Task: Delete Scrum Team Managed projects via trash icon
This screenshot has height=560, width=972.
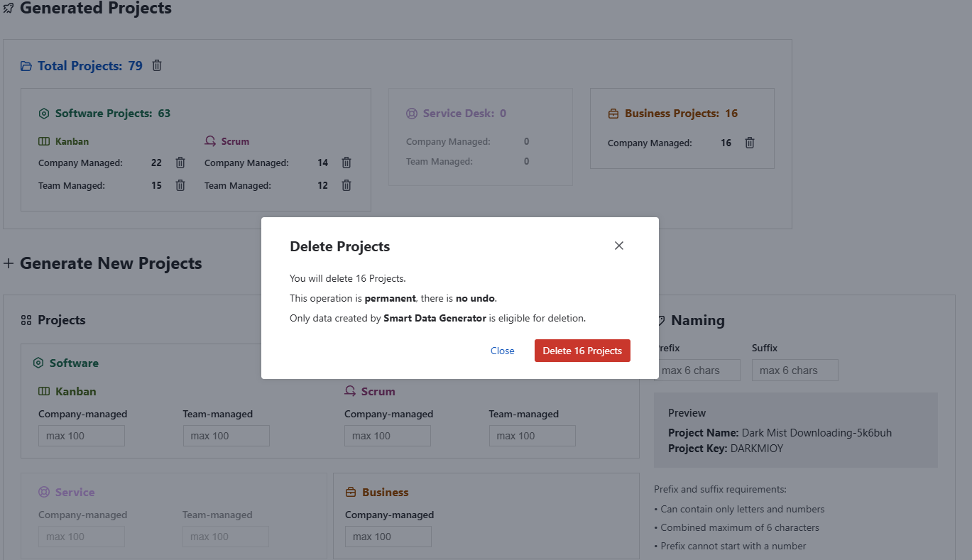Action: tap(346, 185)
